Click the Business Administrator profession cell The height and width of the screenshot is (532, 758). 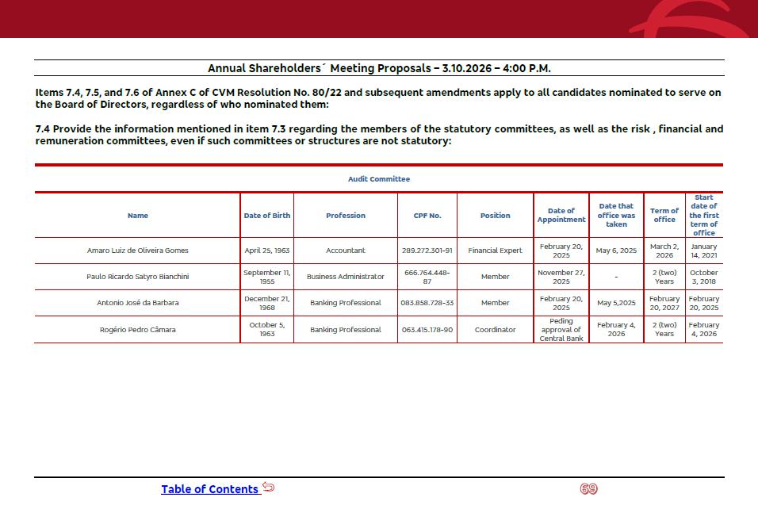(346, 277)
